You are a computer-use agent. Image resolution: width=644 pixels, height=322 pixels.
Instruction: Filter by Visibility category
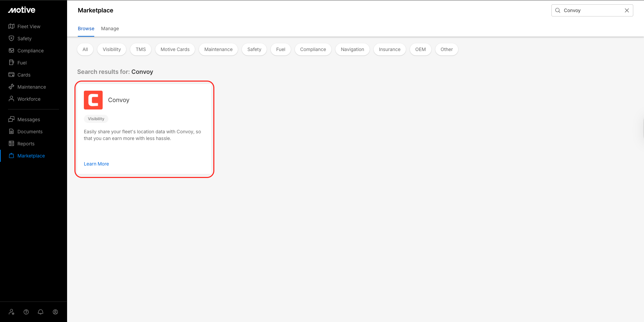[112, 49]
